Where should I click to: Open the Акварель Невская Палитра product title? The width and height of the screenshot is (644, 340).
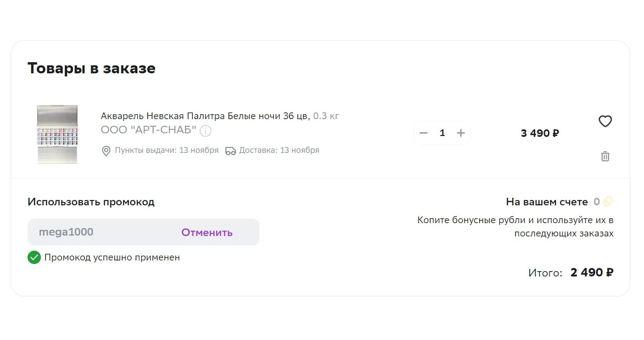point(204,116)
